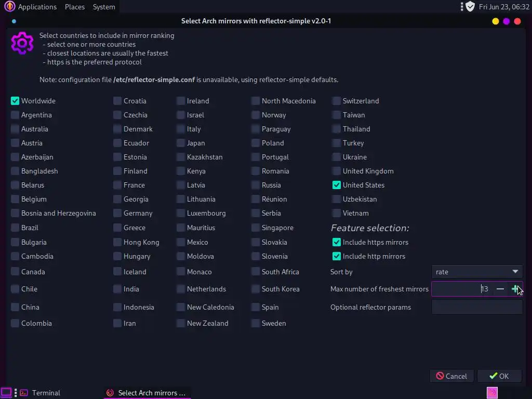Click the show desktop icon in the bottom panel
Viewport: 532px width, 399px height.
[x=6, y=393]
